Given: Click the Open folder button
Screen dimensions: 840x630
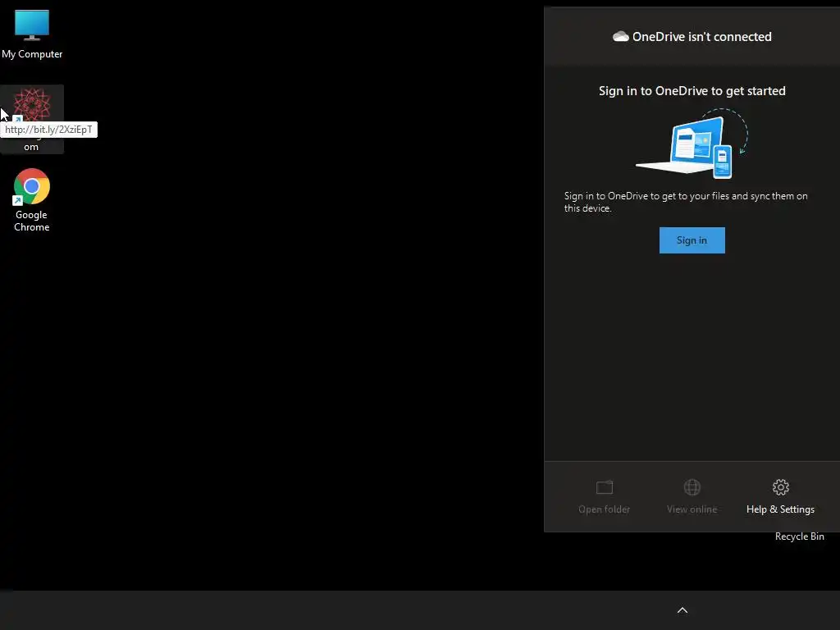Looking at the screenshot, I should click(604, 496).
